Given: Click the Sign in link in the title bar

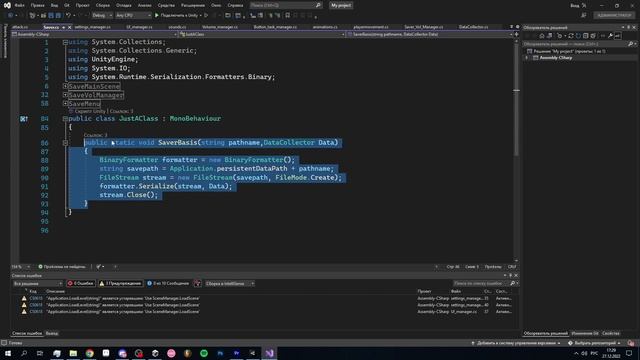Looking at the screenshot, I should point(575,5).
